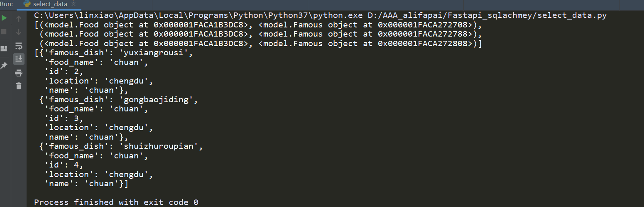Click the Restore Layout icon
This screenshot has width=644, height=207.
click(4, 49)
